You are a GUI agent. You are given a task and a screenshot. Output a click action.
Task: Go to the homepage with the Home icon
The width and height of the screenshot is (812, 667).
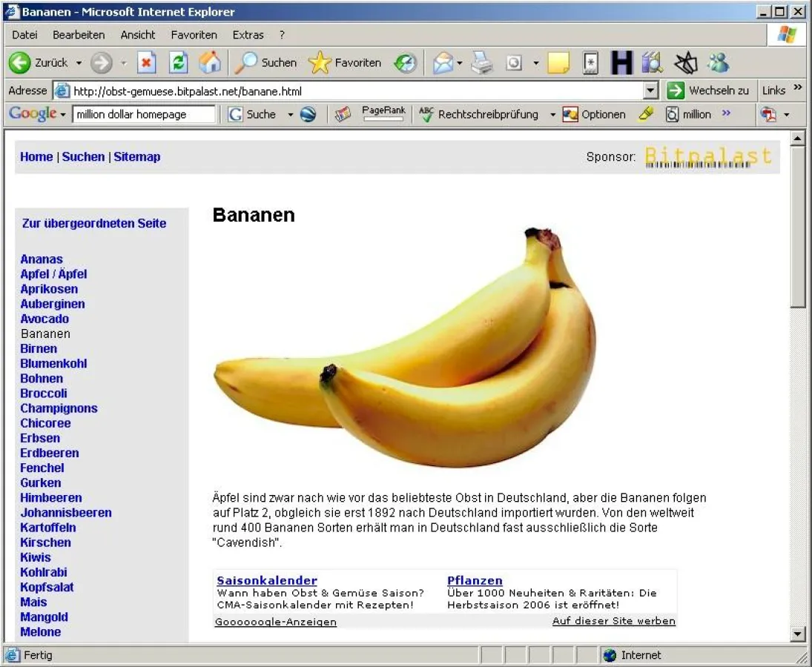pos(210,63)
